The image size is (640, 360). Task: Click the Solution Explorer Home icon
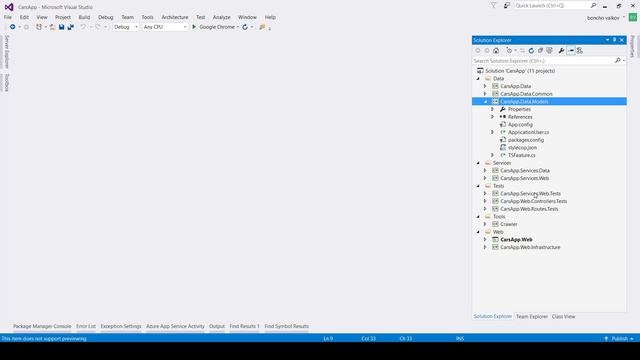(x=496, y=51)
